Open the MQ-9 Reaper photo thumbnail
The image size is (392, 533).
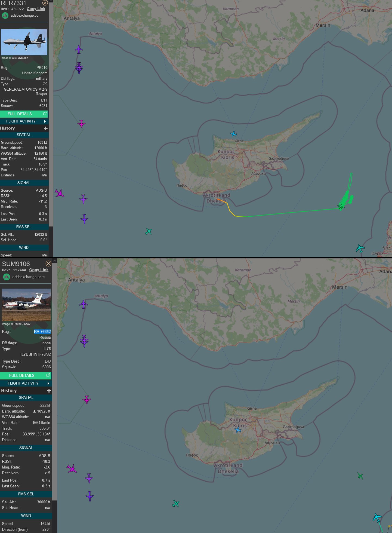(x=24, y=42)
